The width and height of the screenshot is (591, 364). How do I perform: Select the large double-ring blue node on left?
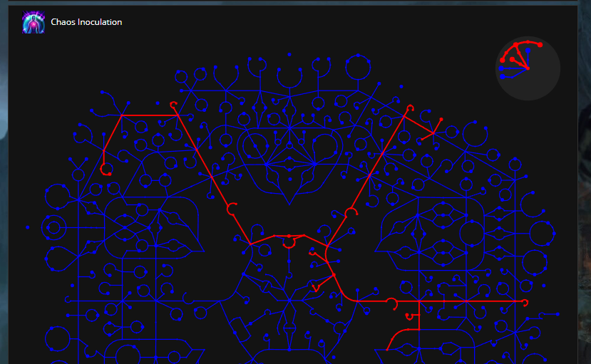pos(53,229)
